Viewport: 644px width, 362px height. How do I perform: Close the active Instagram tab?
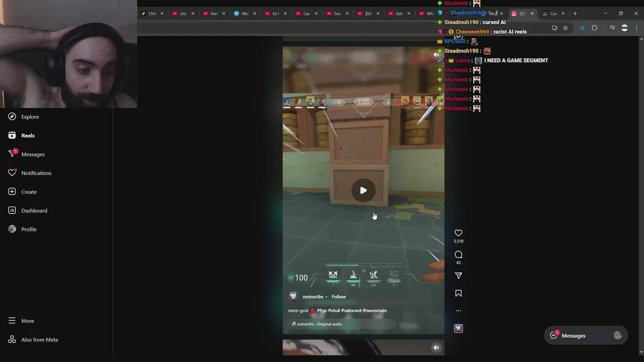pos(532,14)
